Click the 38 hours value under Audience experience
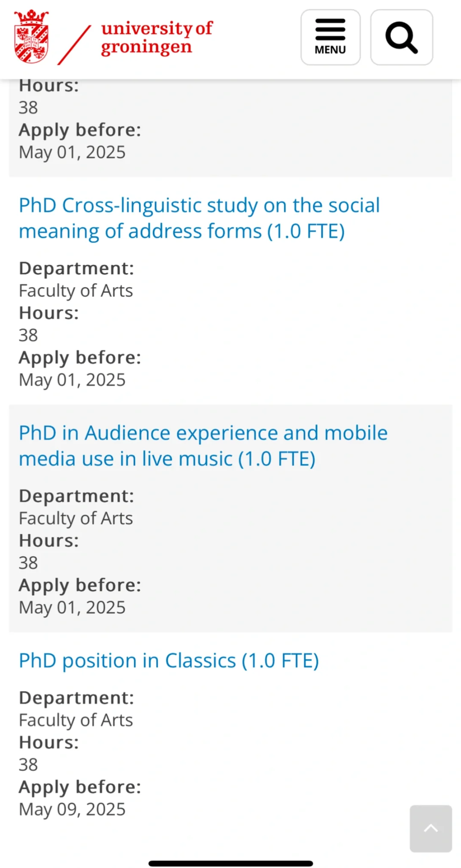This screenshot has width=461, height=868. (28, 563)
